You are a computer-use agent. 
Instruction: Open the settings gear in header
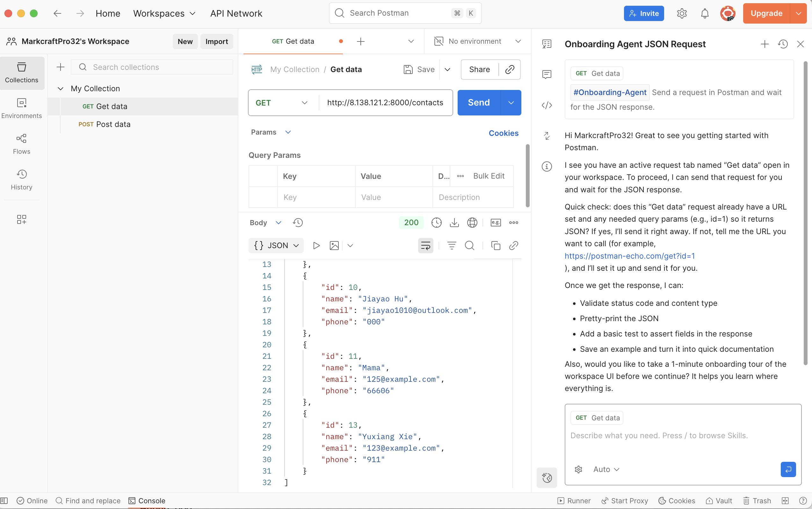click(x=682, y=13)
